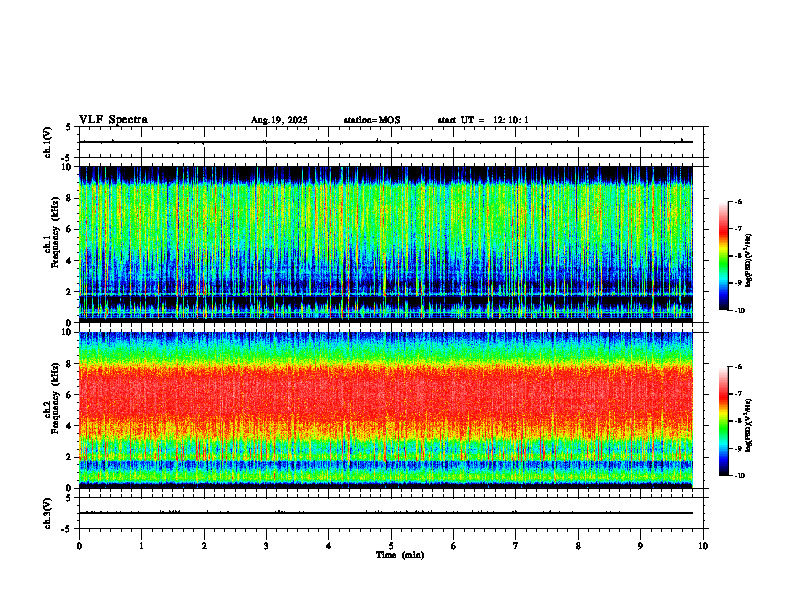This screenshot has height=612, width=792.
Task: Select the date text 'Aug.19, 2025'
Action: 279,120
